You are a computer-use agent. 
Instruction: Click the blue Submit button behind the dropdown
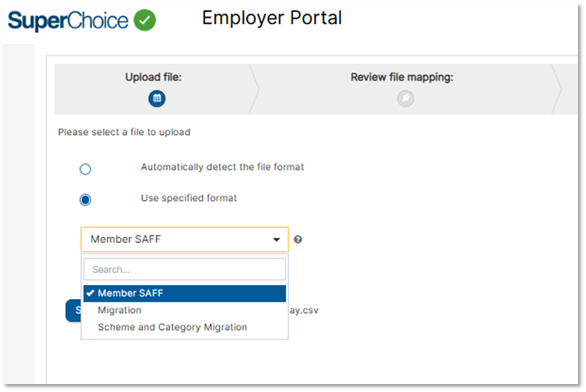pos(75,310)
